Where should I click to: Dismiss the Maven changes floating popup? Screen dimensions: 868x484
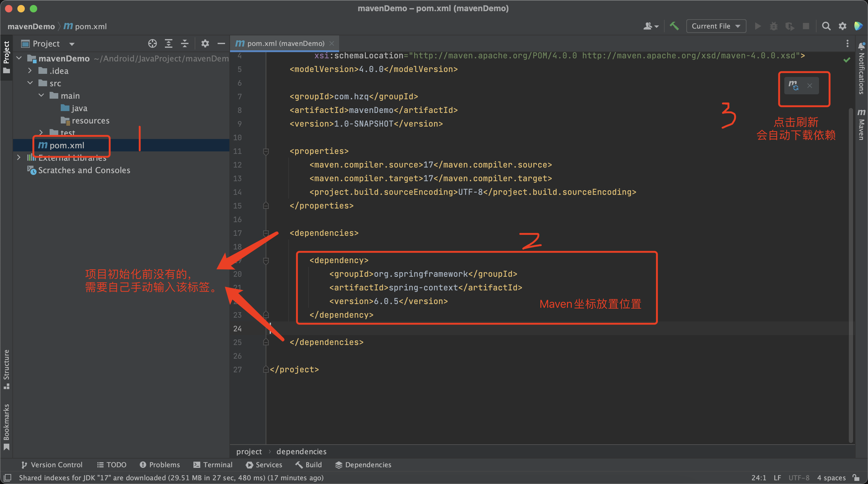tap(809, 86)
